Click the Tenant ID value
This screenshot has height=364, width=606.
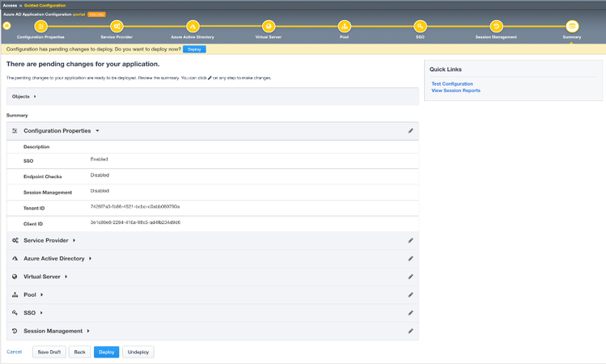135,207
